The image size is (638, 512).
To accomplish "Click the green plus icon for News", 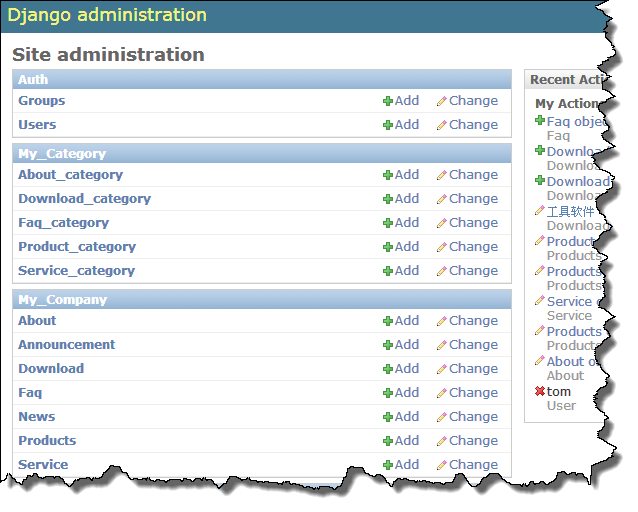I will click(388, 417).
